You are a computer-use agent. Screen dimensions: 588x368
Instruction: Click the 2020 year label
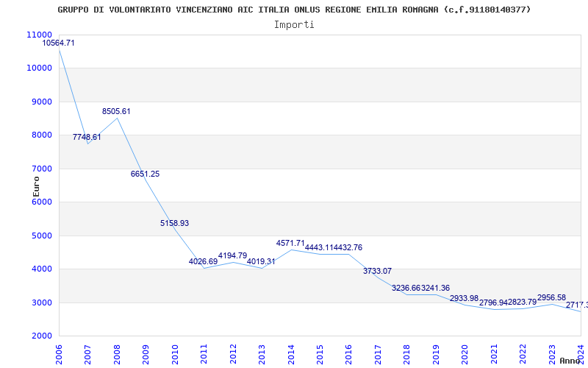(x=465, y=354)
